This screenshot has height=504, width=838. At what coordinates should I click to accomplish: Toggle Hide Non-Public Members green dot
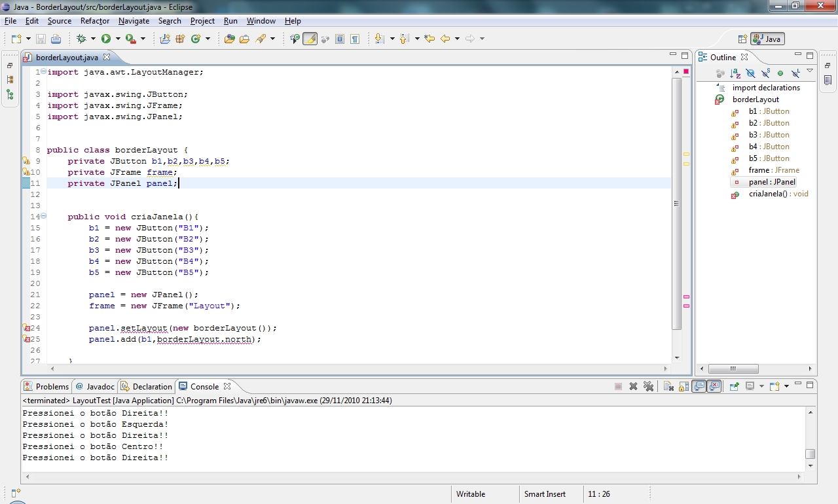pos(780,73)
